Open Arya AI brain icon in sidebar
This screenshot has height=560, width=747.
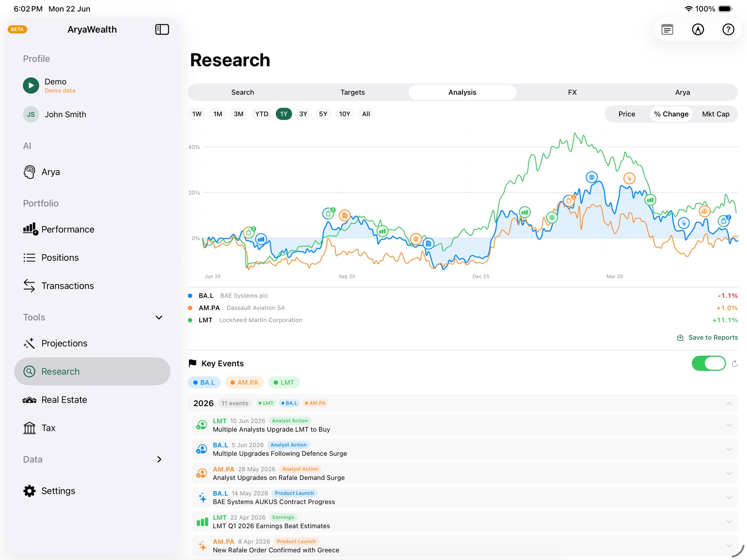(29, 172)
